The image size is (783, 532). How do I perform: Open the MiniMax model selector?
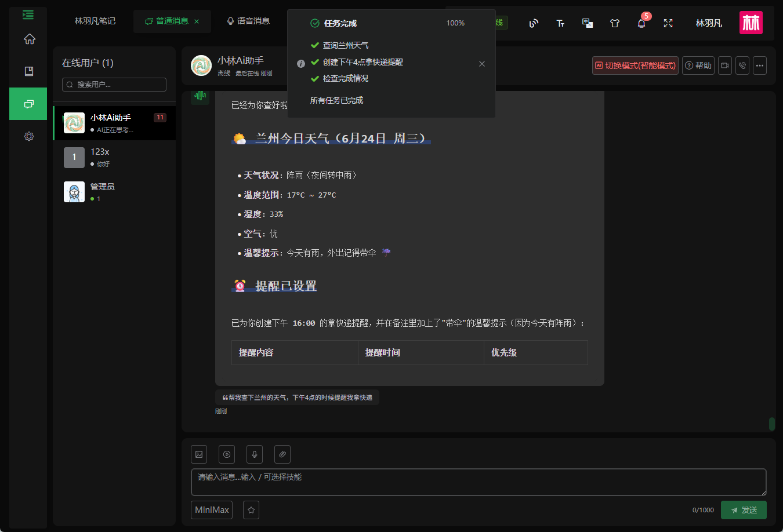pos(212,510)
